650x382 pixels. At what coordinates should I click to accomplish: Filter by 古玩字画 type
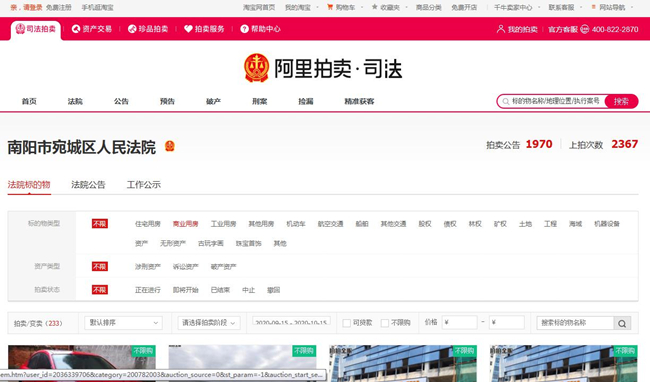[x=211, y=244]
